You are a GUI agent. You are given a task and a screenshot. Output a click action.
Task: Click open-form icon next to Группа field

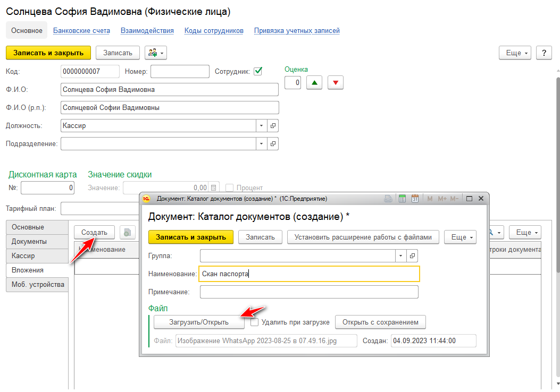[412, 255]
